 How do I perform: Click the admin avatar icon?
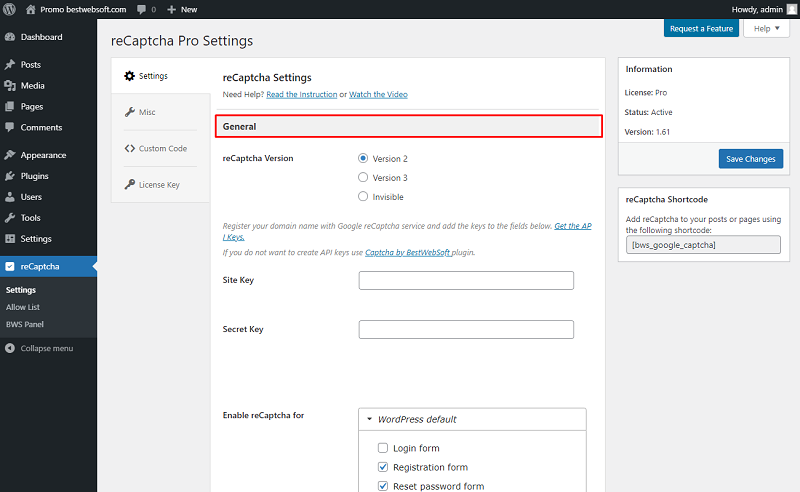(x=791, y=9)
